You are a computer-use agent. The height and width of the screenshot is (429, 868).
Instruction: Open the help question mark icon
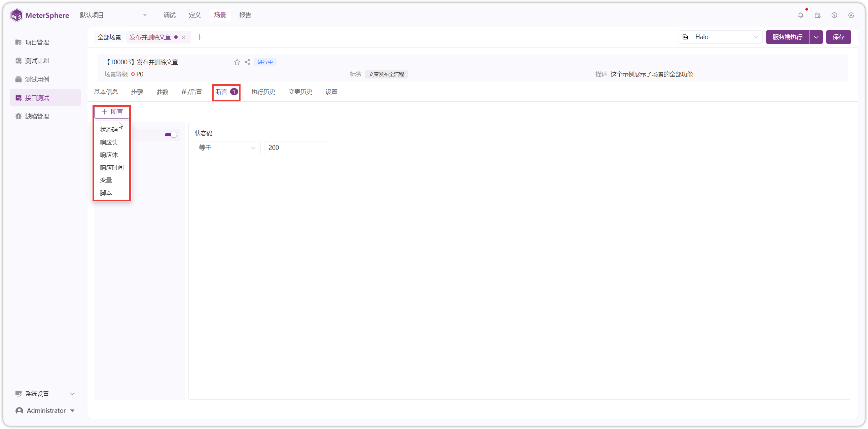(834, 15)
